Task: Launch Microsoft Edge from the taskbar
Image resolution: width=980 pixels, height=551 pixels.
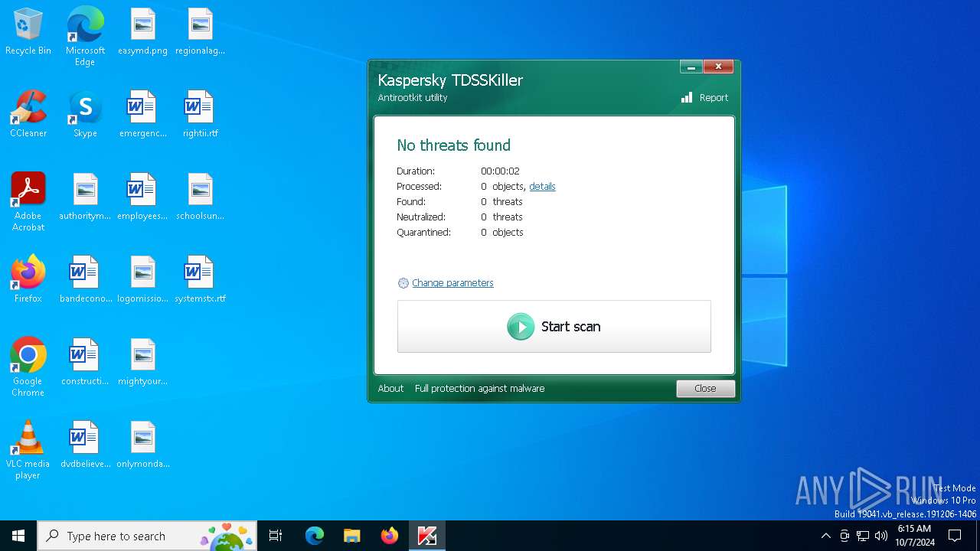Action: pyautogui.click(x=315, y=536)
